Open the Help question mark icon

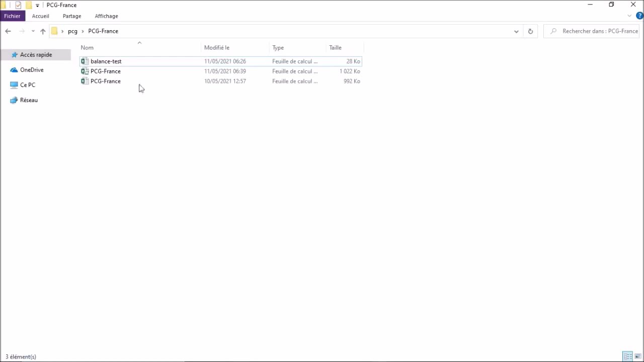pos(640,16)
